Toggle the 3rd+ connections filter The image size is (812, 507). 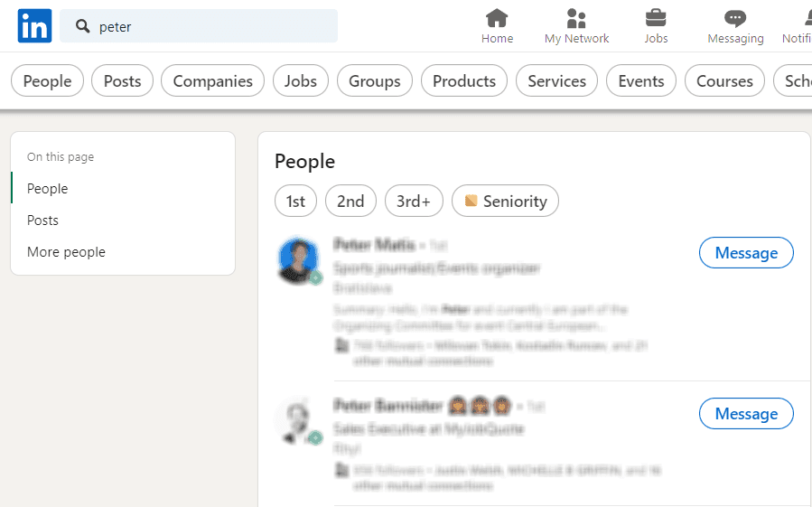click(414, 201)
